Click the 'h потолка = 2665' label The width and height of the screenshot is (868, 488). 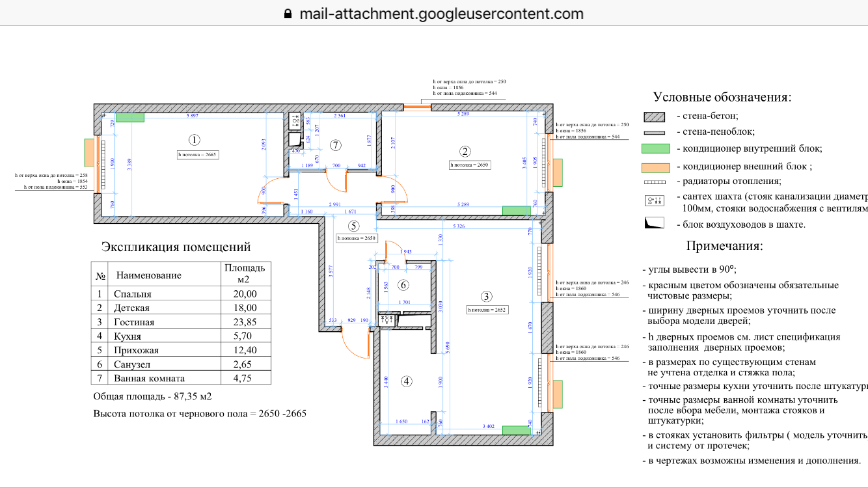[197, 155]
